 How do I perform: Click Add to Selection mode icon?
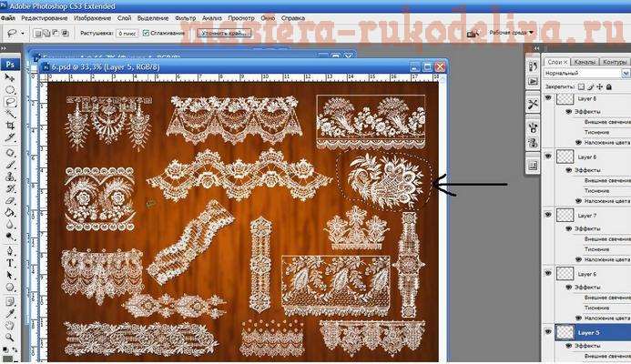pyautogui.click(x=46, y=34)
